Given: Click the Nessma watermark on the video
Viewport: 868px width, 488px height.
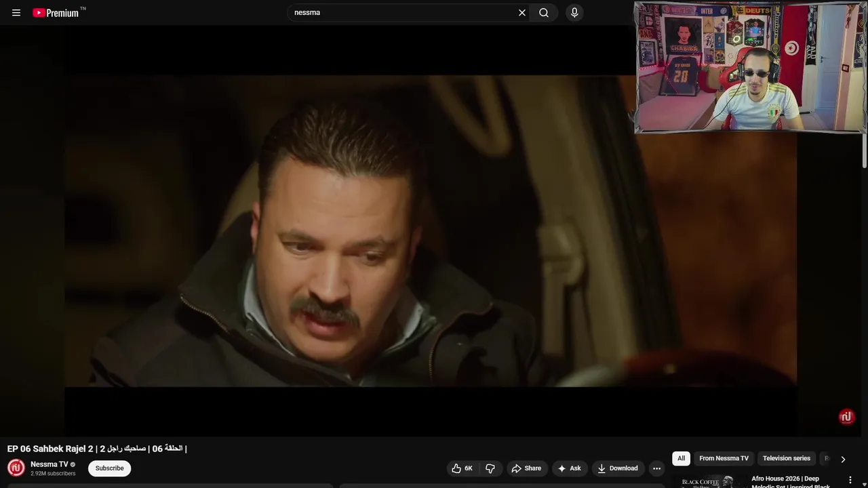Looking at the screenshot, I should click(x=846, y=417).
